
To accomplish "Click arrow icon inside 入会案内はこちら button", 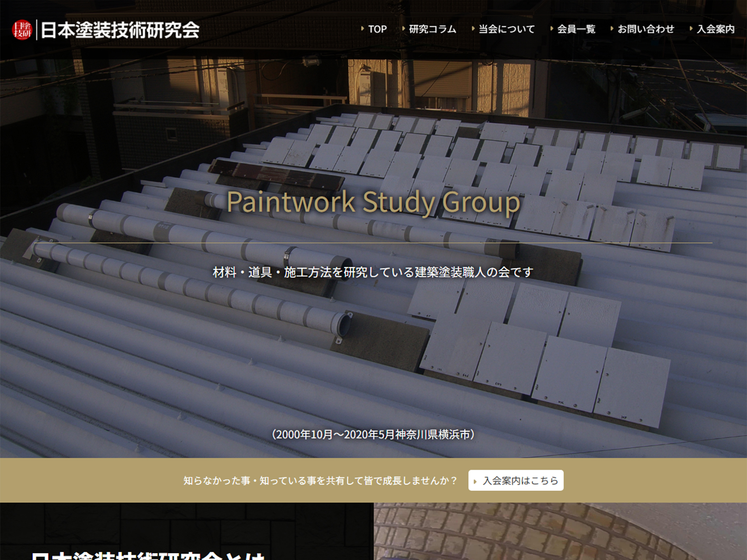I will pyautogui.click(x=475, y=481).
